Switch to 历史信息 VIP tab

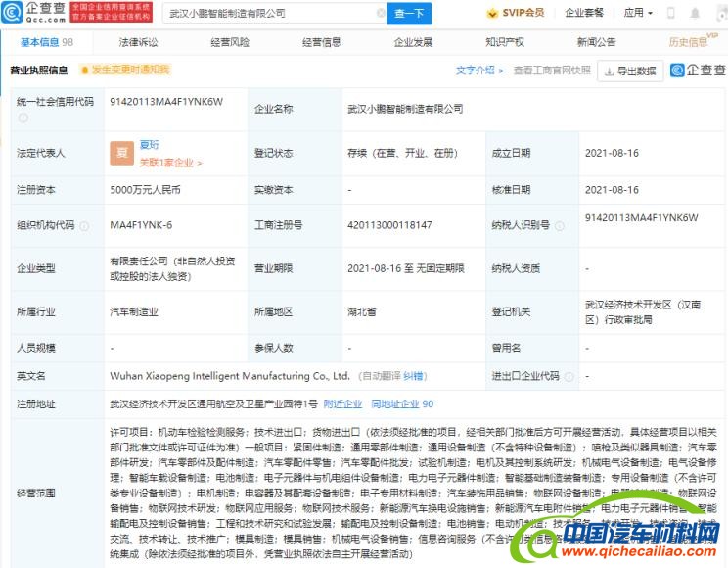[x=693, y=41]
